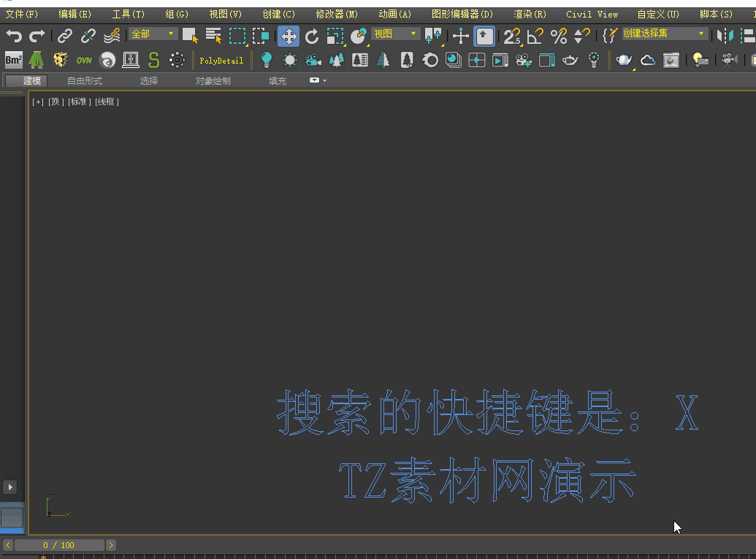The image size is (756, 559).
Task: Toggle the Spinner Snap button
Action: (x=582, y=37)
